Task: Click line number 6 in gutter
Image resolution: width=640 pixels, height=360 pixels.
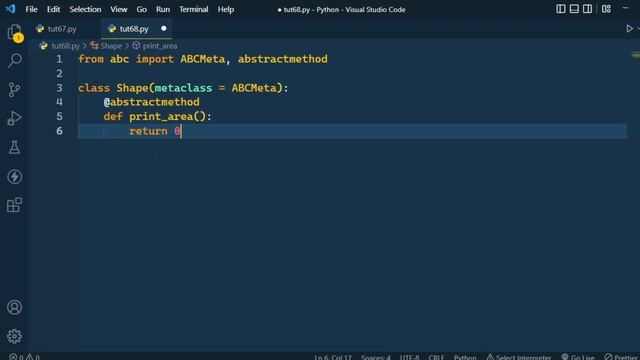Action: (59, 131)
